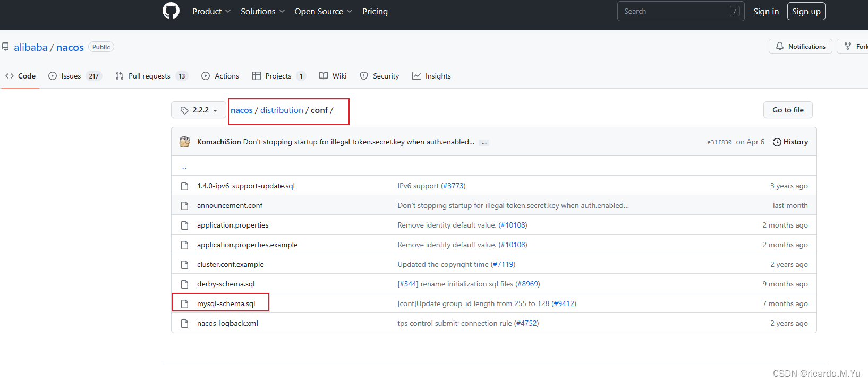Click the distribution breadcrumb link
The height and width of the screenshot is (382, 868).
pyautogui.click(x=282, y=110)
